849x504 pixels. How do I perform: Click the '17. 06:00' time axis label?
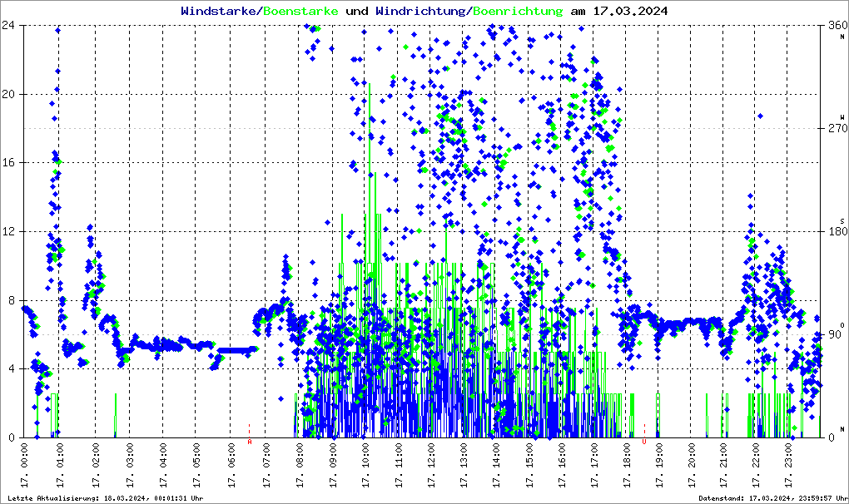231,466
